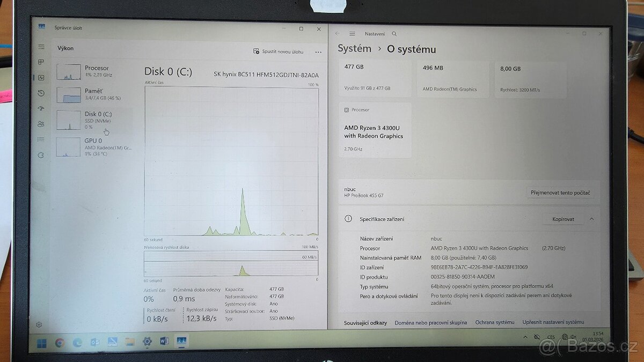Select the Paměť performance entry
The image size is (644, 362).
pos(94,94)
